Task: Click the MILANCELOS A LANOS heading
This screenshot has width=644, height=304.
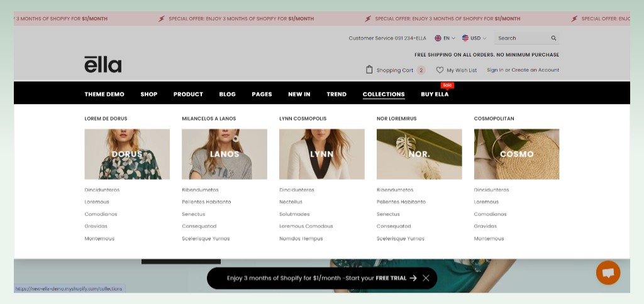Action: click(209, 119)
